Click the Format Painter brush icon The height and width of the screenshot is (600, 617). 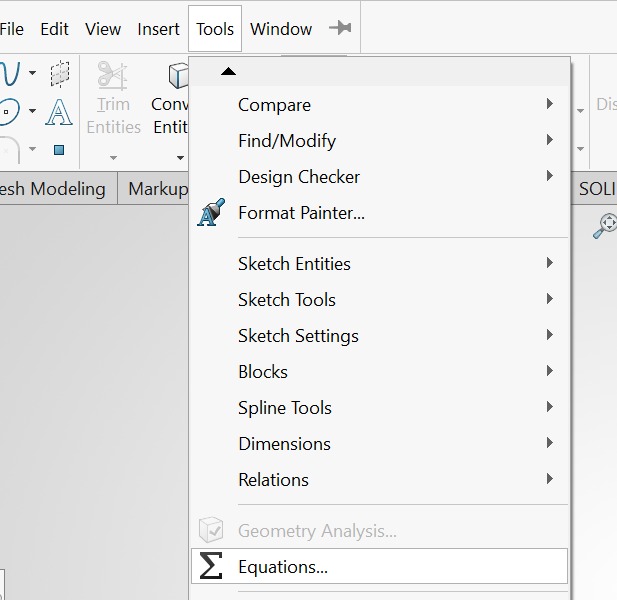tap(211, 212)
